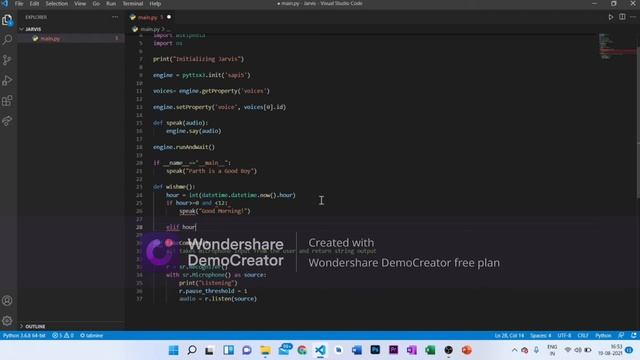
Task: Change file encoding via UTF-8
Action: 564,336
